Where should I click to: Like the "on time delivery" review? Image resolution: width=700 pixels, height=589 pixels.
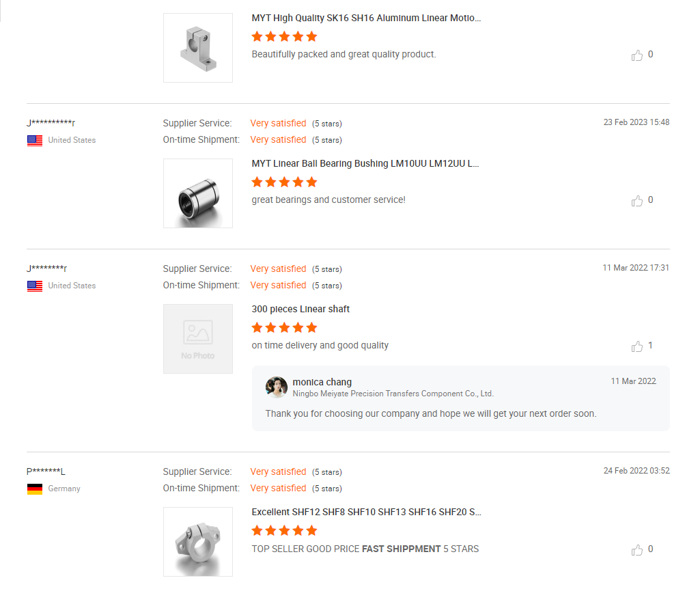(637, 346)
